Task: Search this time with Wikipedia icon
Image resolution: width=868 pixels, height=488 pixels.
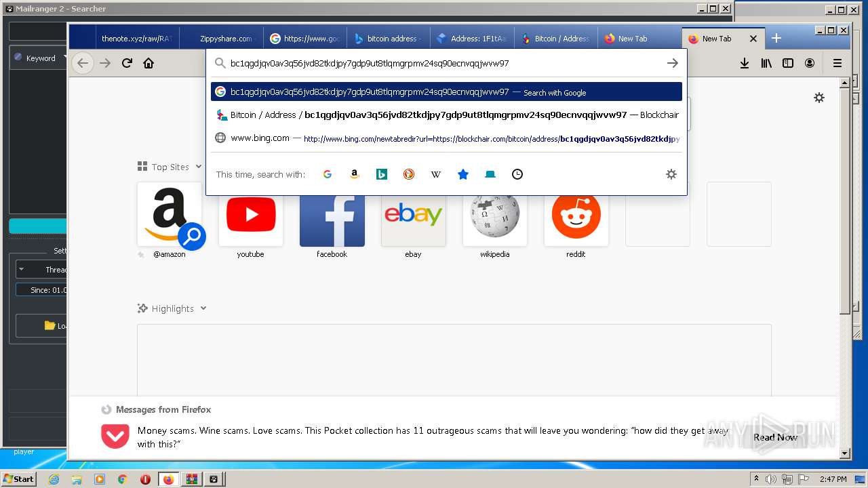Action: pos(436,174)
